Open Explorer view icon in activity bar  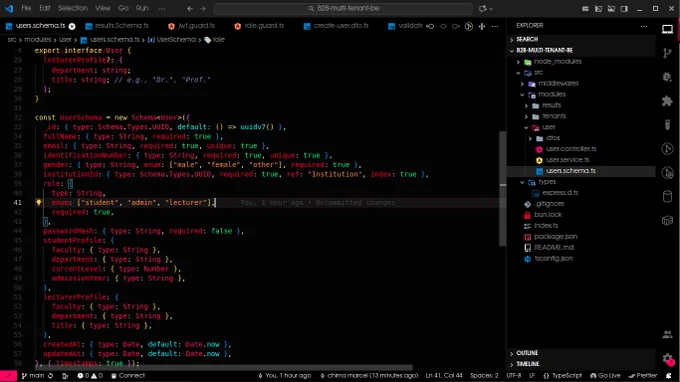click(667, 29)
